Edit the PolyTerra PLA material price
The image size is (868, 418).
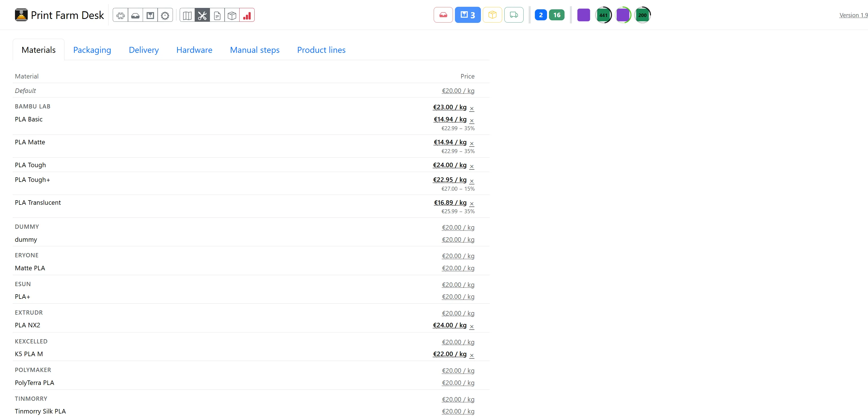click(x=458, y=383)
